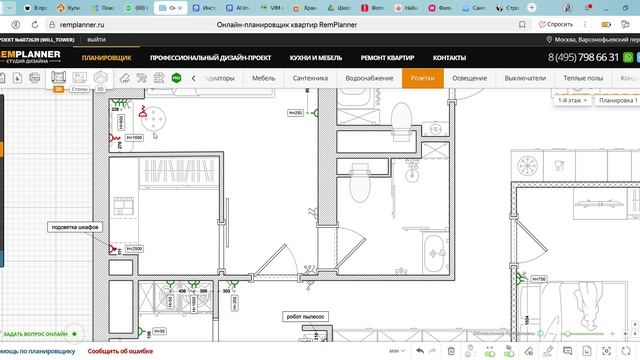This screenshot has width=640, height=360.
Task: Open the comments speech bubble icon
Action: click(567, 351)
